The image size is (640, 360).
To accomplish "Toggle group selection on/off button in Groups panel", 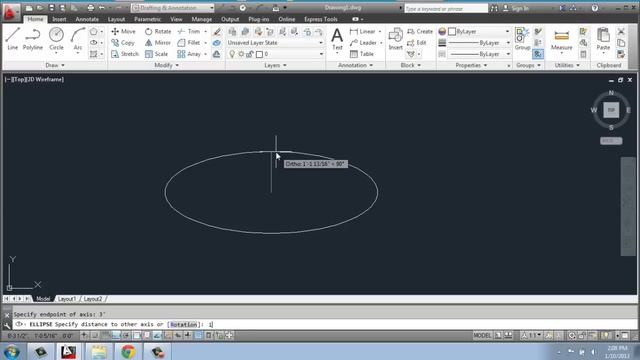I will coord(538,54).
